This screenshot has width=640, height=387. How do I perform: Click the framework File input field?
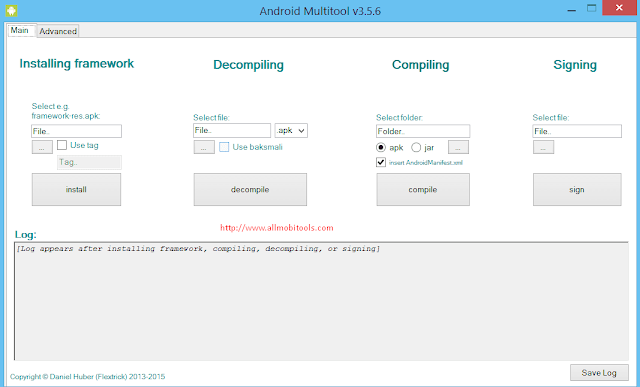pyautogui.click(x=76, y=131)
